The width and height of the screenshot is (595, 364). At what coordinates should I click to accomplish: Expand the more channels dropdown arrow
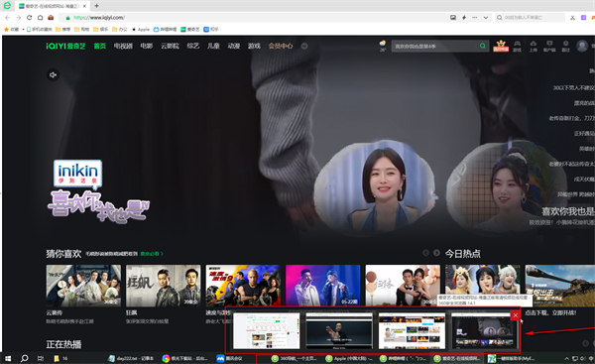pos(304,46)
